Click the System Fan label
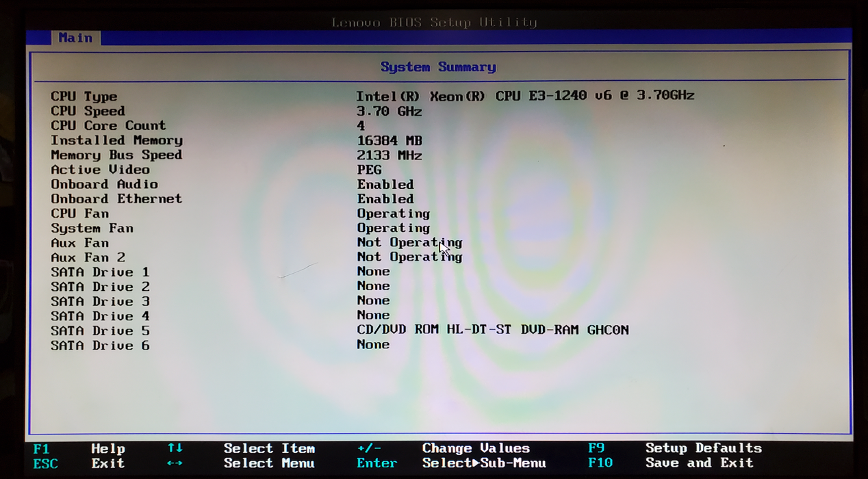This screenshot has height=479, width=868. coord(92,228)
